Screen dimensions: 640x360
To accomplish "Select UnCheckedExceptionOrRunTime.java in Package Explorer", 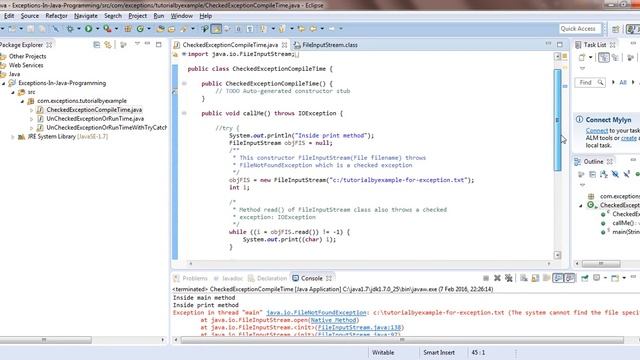I will coord(95,119).
